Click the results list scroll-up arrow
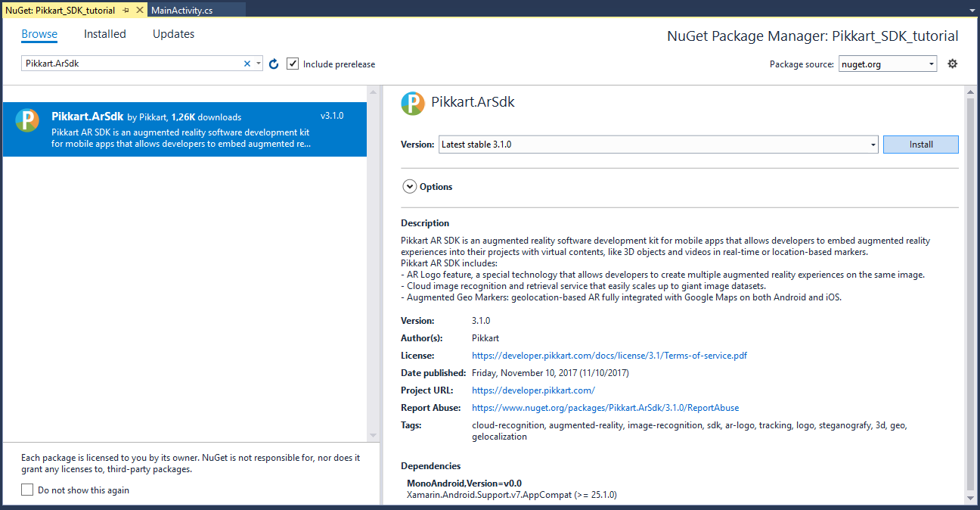 (373, 92)
